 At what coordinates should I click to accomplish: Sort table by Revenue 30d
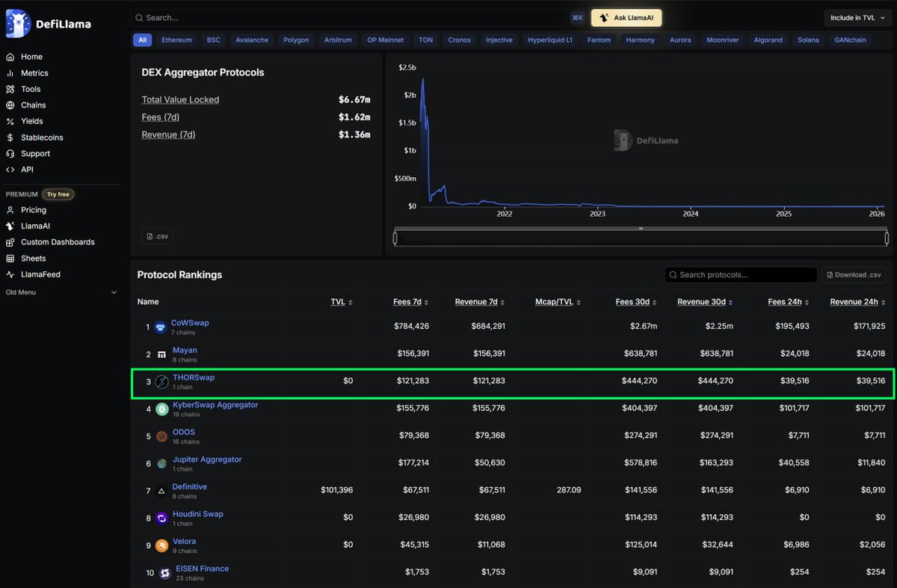point(705,302)
